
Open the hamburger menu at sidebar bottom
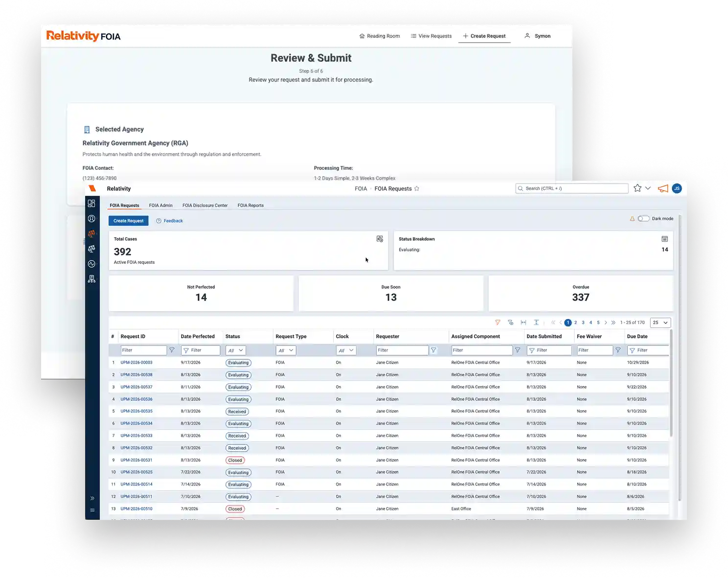[92, 510]
